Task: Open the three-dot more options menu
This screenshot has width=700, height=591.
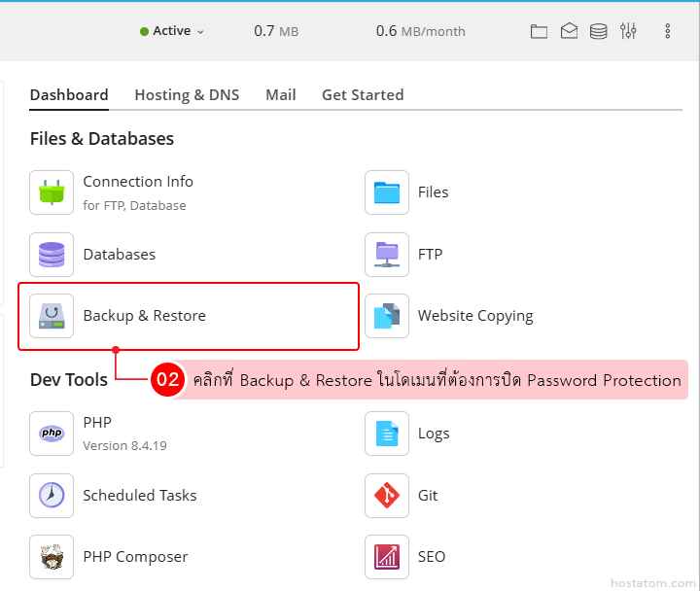Action: (x=668, y=31)
